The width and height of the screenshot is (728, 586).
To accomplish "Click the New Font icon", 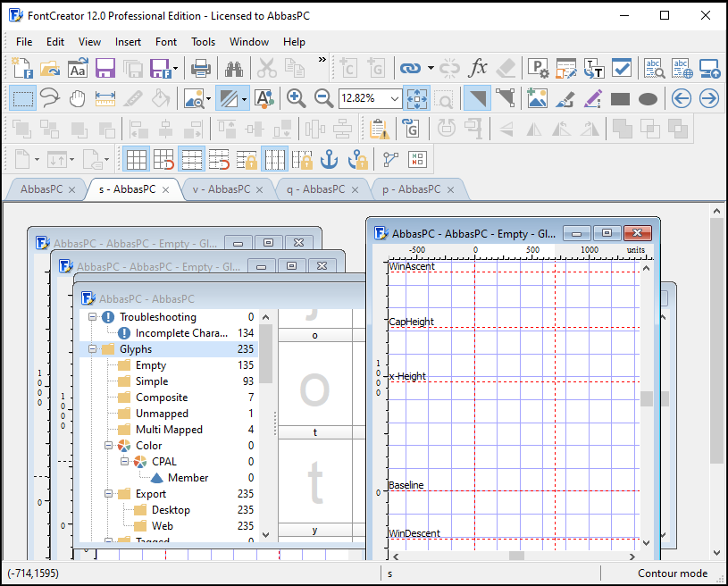I will point(21,69).
